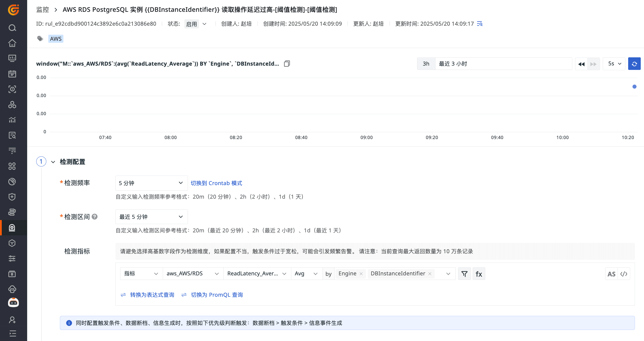Open the sliders management icon in sidebar

pyautogui.click(x=12, y=258)
